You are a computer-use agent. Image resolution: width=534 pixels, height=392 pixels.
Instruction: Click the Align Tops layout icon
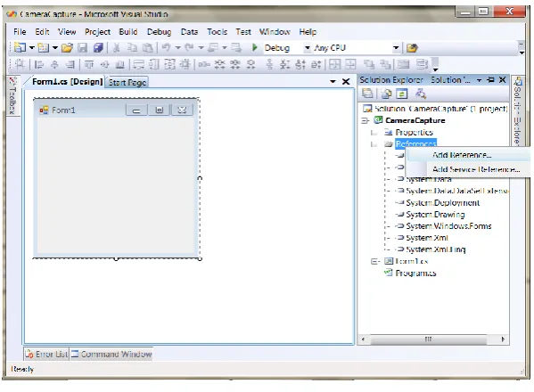pos(89,64)
